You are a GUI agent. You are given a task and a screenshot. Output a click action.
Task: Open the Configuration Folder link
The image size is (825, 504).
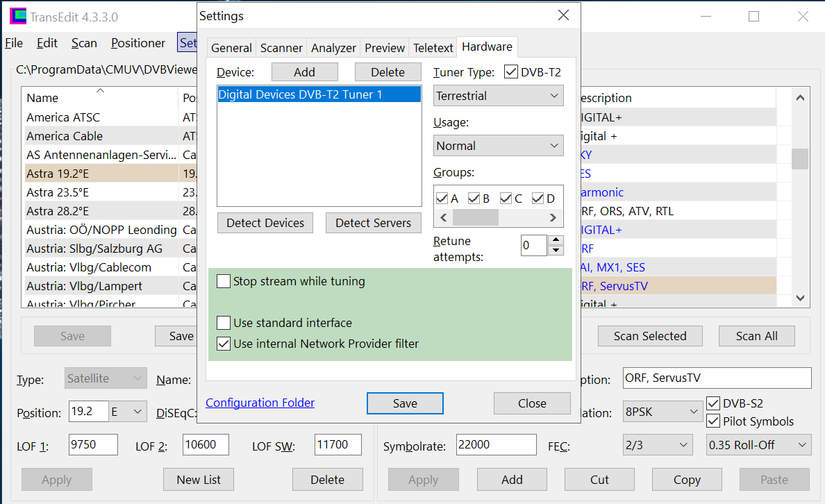260,403
